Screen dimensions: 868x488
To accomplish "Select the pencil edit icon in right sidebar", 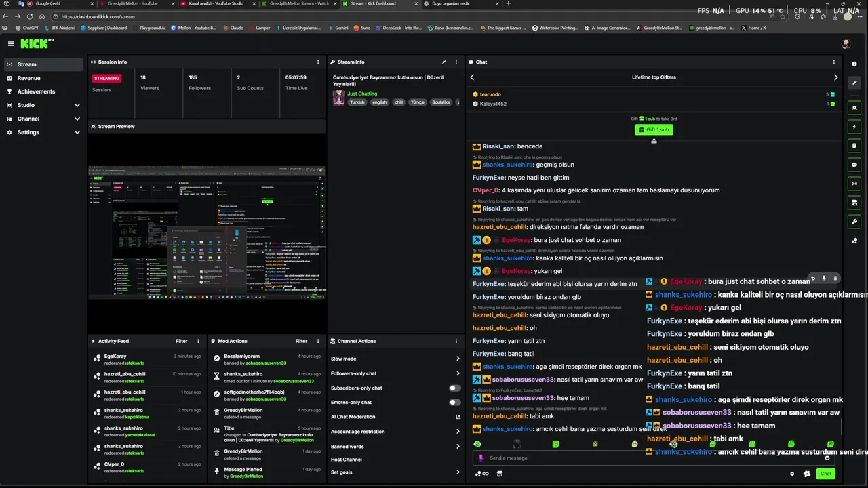I will pos(854,83).
